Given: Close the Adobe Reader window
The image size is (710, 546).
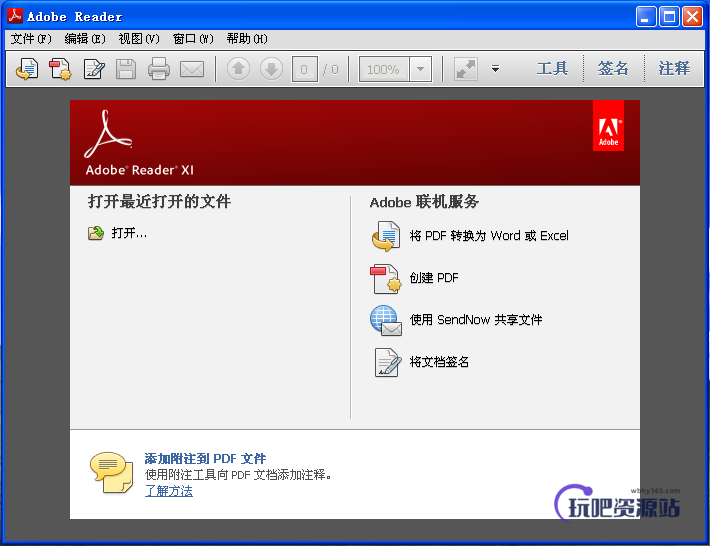Looking at the screenshot, I should pos(692,17).
